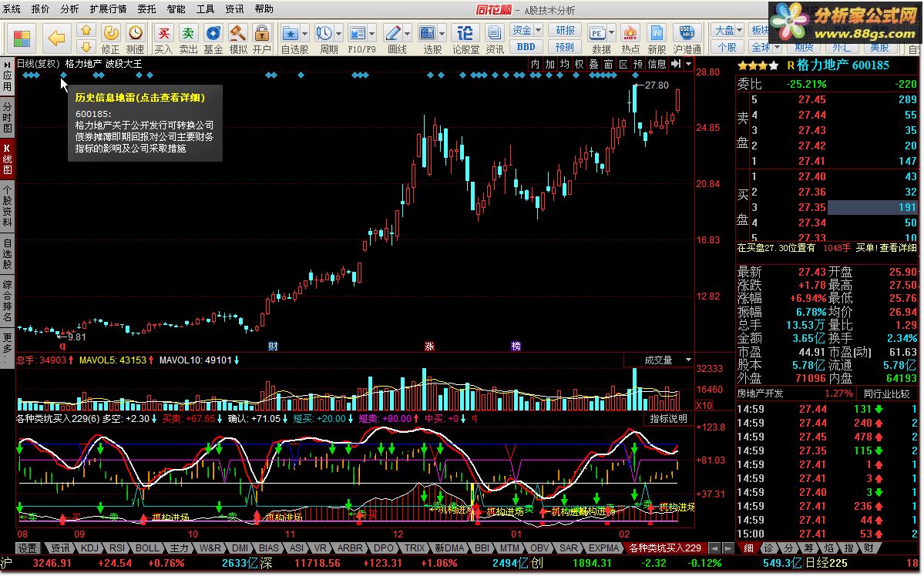Click the up arrow toolbar icon
This screenshot has height=576, width=924.
[86, 30]
